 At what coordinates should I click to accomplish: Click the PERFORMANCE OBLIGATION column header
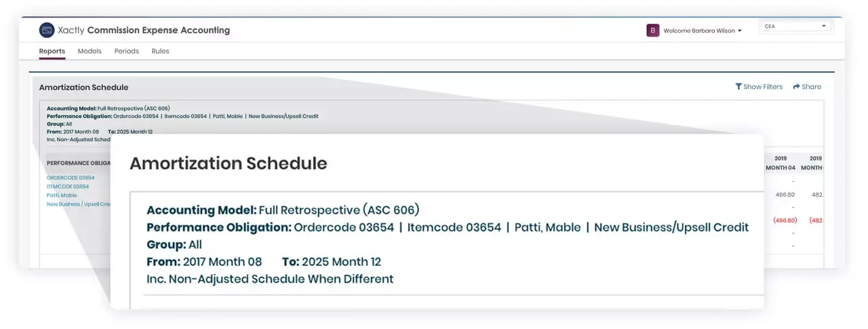[x=78, y=163]
